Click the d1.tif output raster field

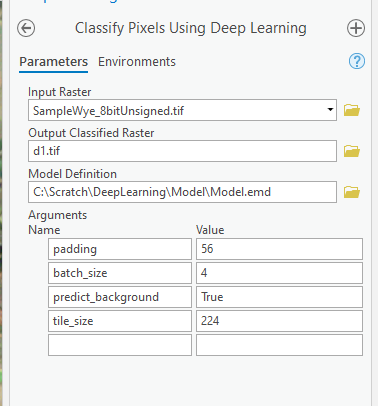(x=182, y=151)
